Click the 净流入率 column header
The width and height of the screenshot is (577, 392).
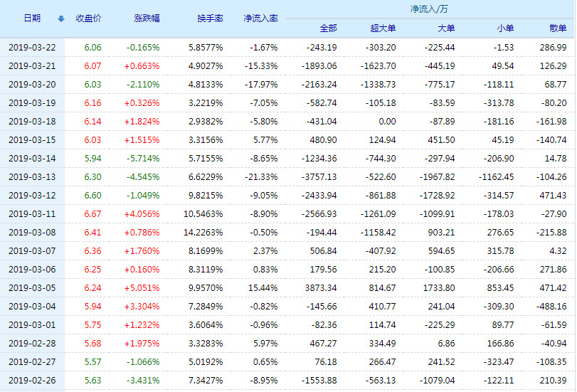tap(260, 18)
